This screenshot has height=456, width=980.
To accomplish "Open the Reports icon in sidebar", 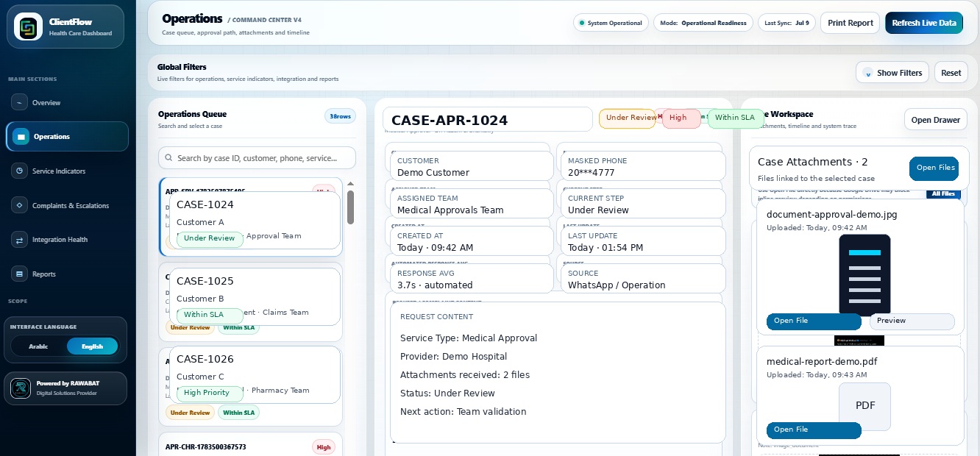I will (x=20, y=274).
